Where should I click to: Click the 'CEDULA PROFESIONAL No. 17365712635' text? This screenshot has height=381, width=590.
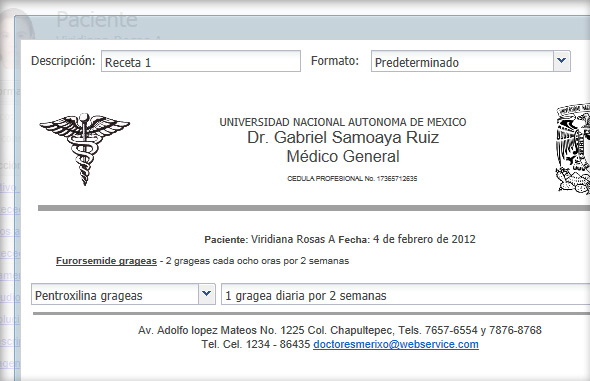(x=352, y=179)
